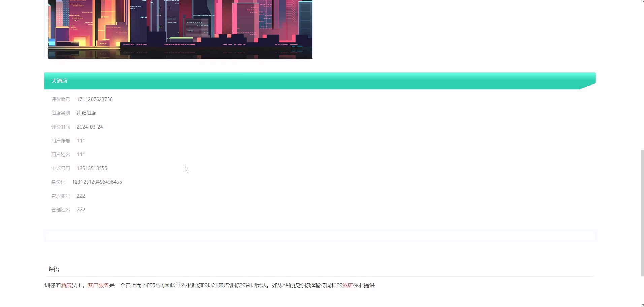Click the city skyline banner image
The image size is (644, 307).
point(180,29)
